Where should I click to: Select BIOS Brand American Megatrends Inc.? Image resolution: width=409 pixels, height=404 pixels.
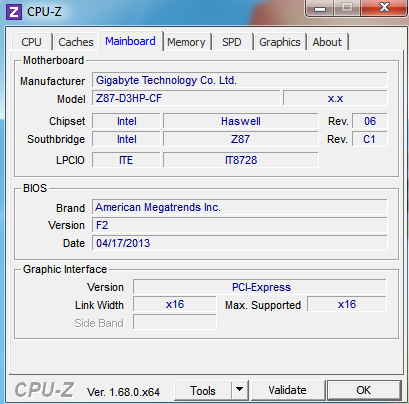[240, 207]
